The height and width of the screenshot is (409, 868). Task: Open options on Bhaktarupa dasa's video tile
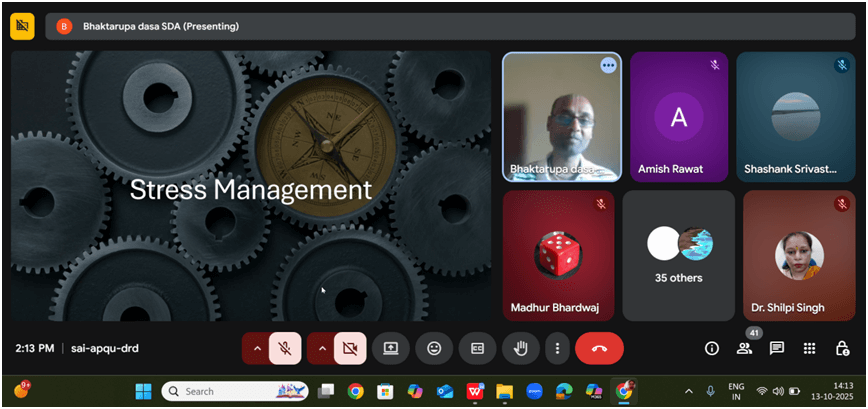[x=608, y=65]
